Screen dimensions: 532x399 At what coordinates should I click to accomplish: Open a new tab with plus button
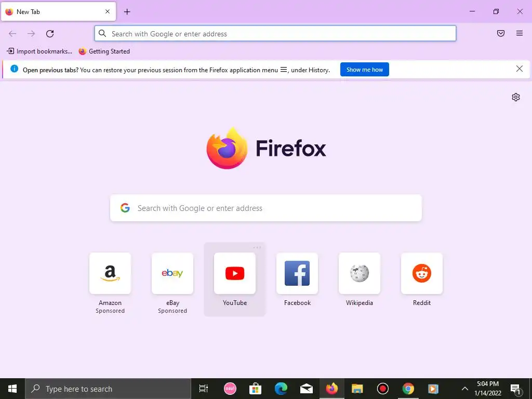127,12
